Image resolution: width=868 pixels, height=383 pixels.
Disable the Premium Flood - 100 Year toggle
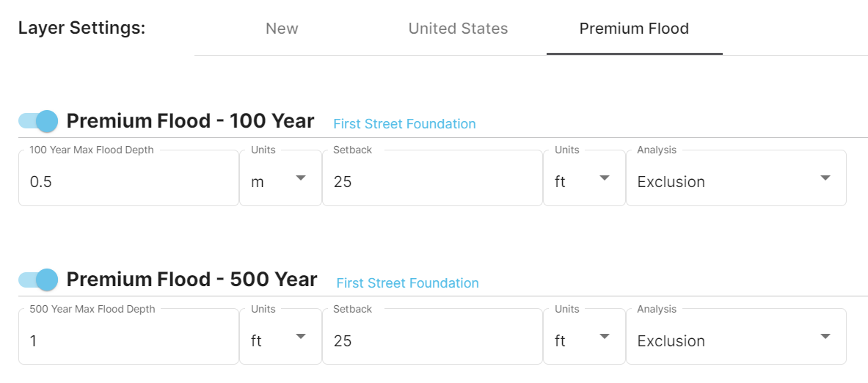[x=39, y=121]
